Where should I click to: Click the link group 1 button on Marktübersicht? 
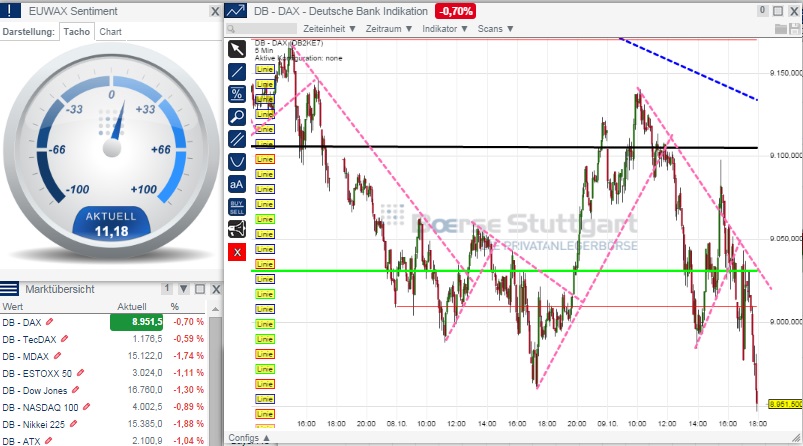166,289
